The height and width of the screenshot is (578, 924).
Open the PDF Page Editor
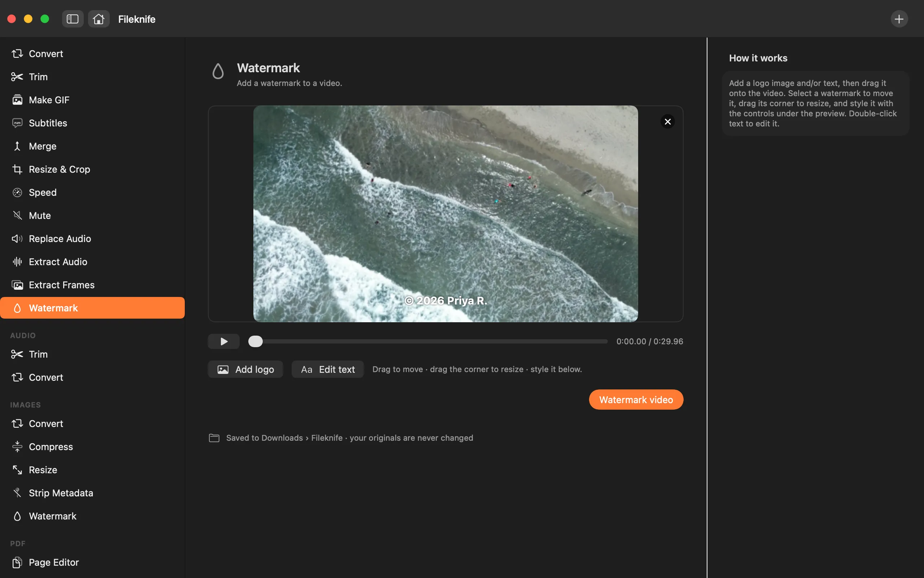coord(92,562)
